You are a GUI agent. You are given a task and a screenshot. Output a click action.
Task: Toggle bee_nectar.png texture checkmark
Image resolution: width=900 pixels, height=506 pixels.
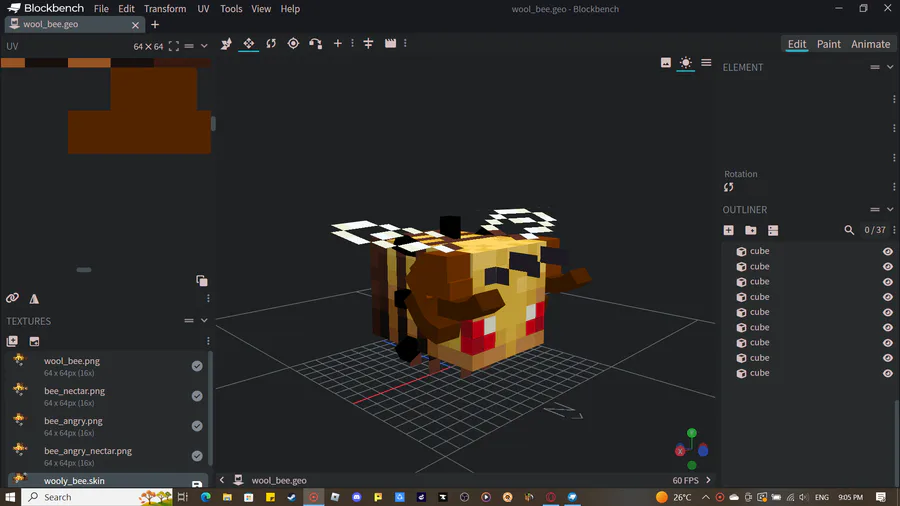197,396
